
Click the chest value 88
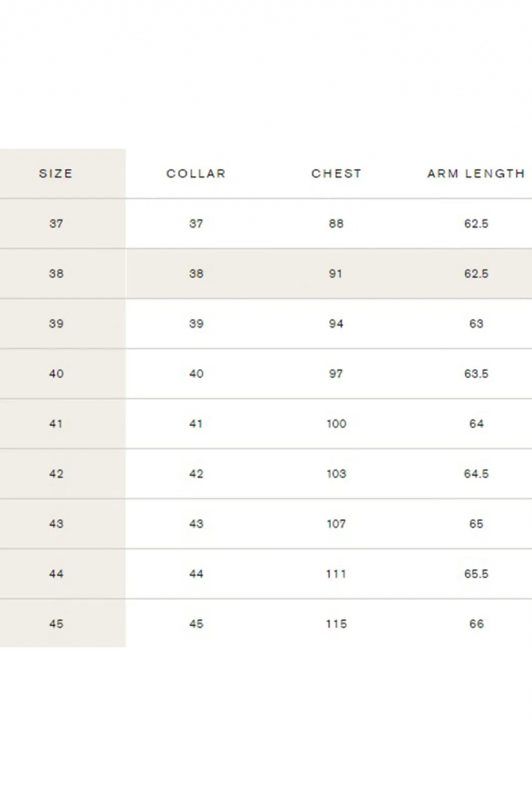(x=336, y=224)
